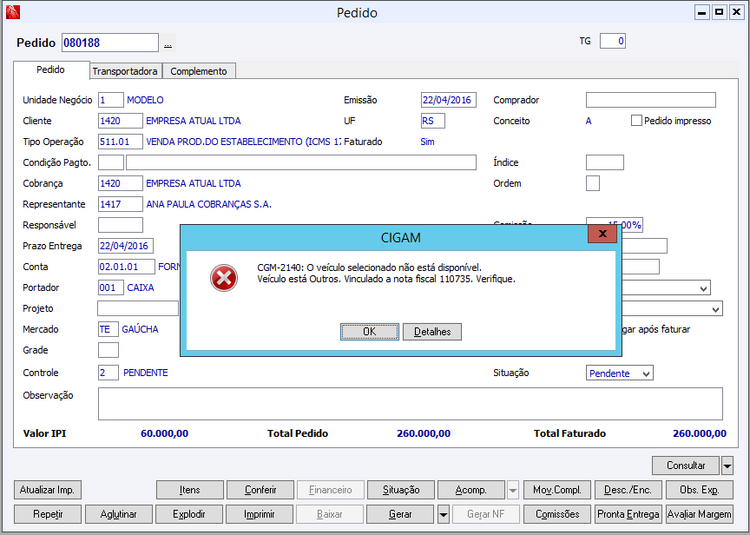Click the Tipo Operação field 511.01
The width and height of the screenshot is (750, 535).
[121, 142]
